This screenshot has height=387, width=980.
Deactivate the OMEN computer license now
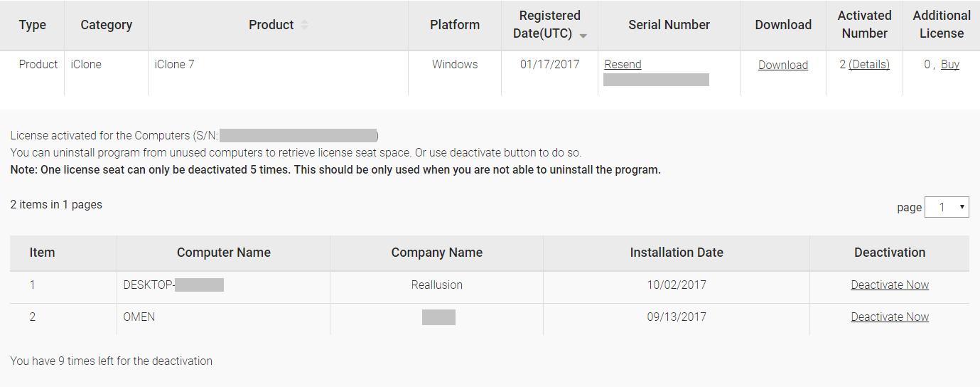tap(889, 317)
